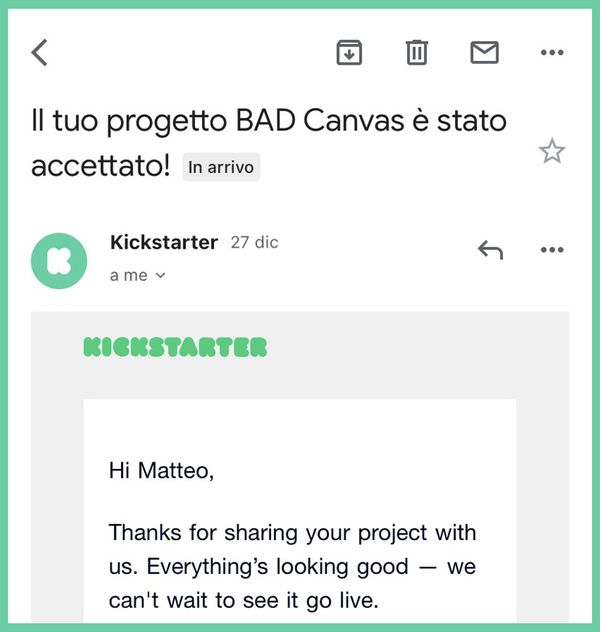Click the '27 dic' message date
Image resolution: width=600 pixels, height=632 pixels.
(x=254, y=243)
